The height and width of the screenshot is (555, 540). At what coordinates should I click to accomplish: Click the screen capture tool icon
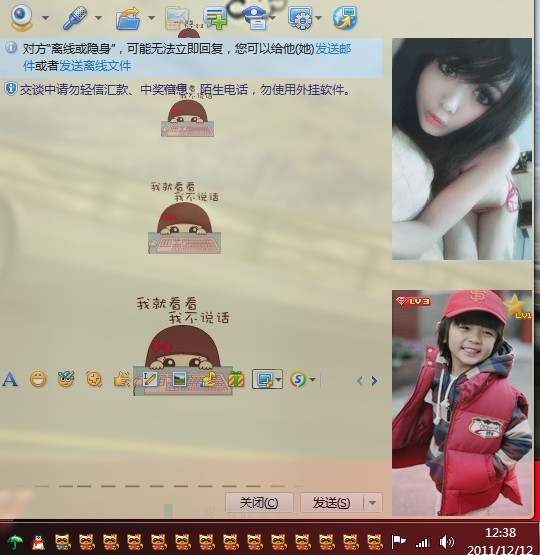pyautogui.click(x=264, y=379)
